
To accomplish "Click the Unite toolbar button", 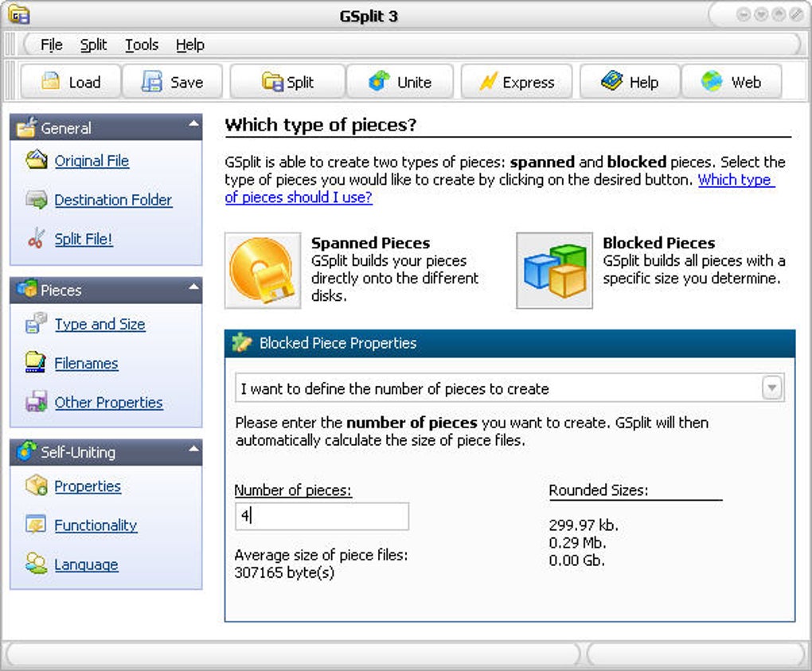I will [400, 81].
